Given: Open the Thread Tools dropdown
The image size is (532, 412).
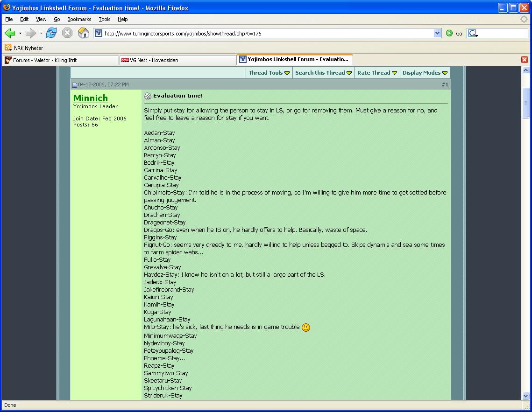Looking at the screenshot, I should (x=269, y=73).
